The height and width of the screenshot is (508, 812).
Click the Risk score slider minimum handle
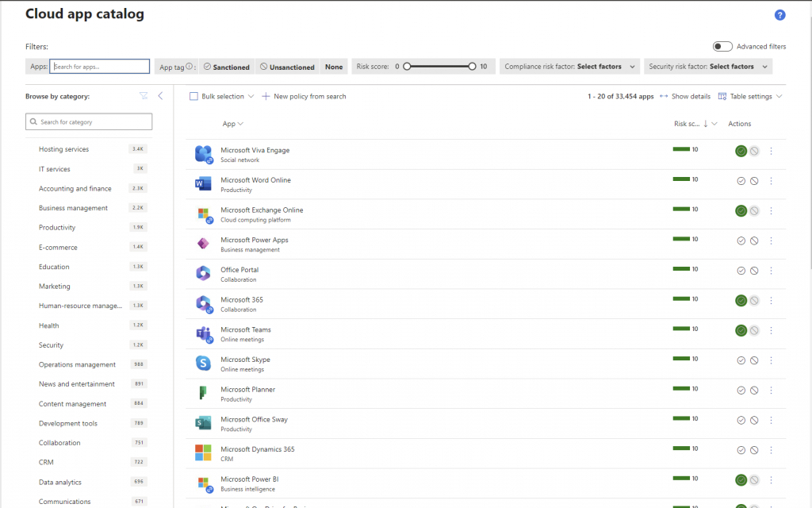407,67
